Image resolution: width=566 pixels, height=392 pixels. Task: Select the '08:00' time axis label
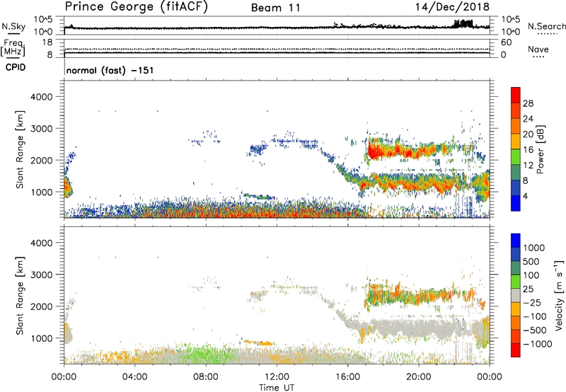206,377
